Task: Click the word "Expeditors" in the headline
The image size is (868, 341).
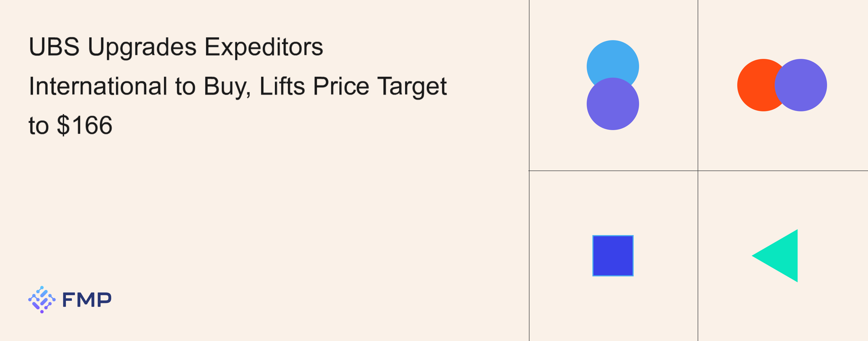Action: (x=263, y=47)
